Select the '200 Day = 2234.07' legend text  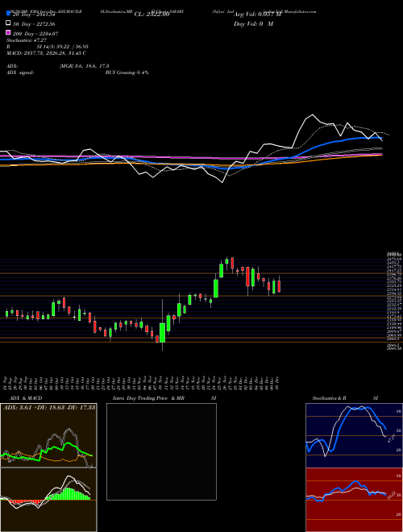tap(35, 34)
